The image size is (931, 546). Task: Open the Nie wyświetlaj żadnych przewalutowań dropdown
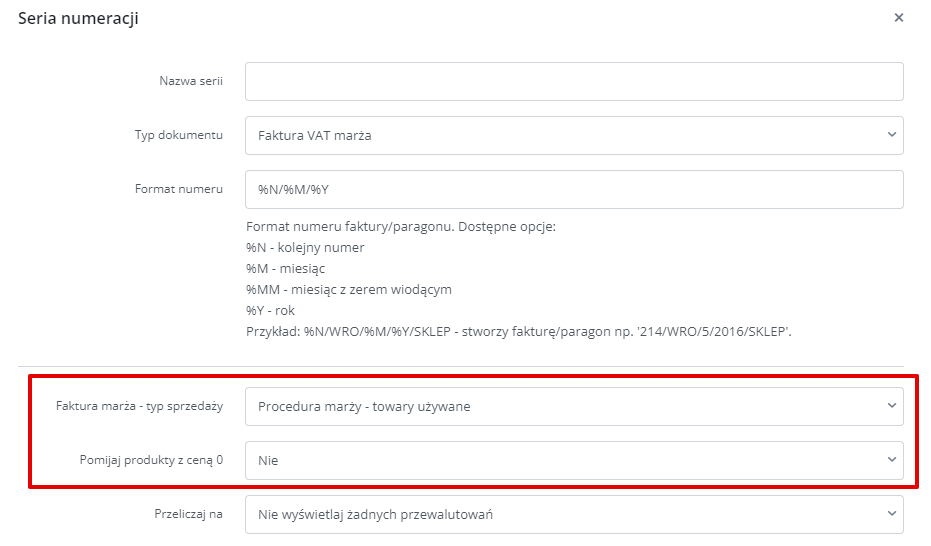574,515
